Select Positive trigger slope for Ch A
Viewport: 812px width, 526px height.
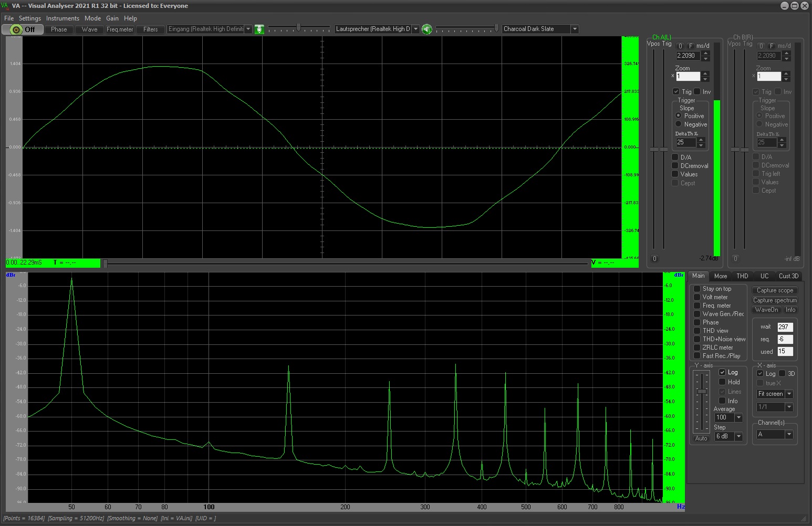679,115
